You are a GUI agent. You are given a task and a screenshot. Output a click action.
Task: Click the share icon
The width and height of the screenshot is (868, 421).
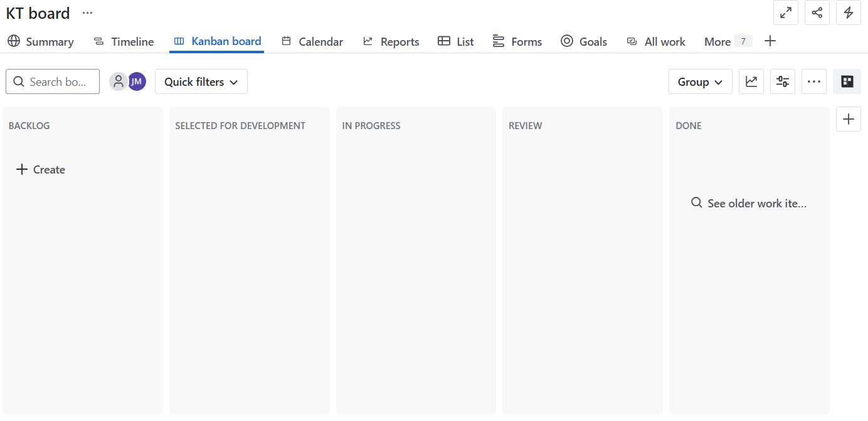817,13
